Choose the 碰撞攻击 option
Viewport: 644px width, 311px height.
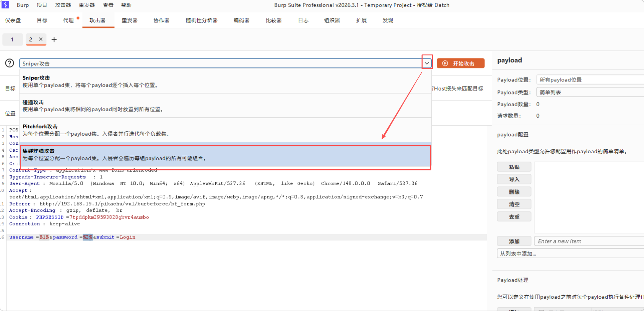[x=226, y=106]
